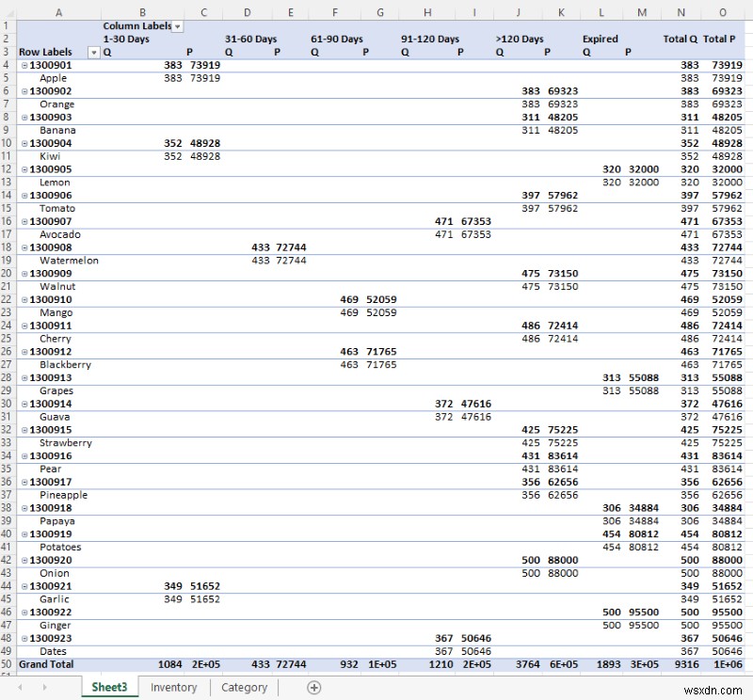The image size is (753, 700).
Task: Collapse the 1300911 group
Action: [x=24, y=326]
